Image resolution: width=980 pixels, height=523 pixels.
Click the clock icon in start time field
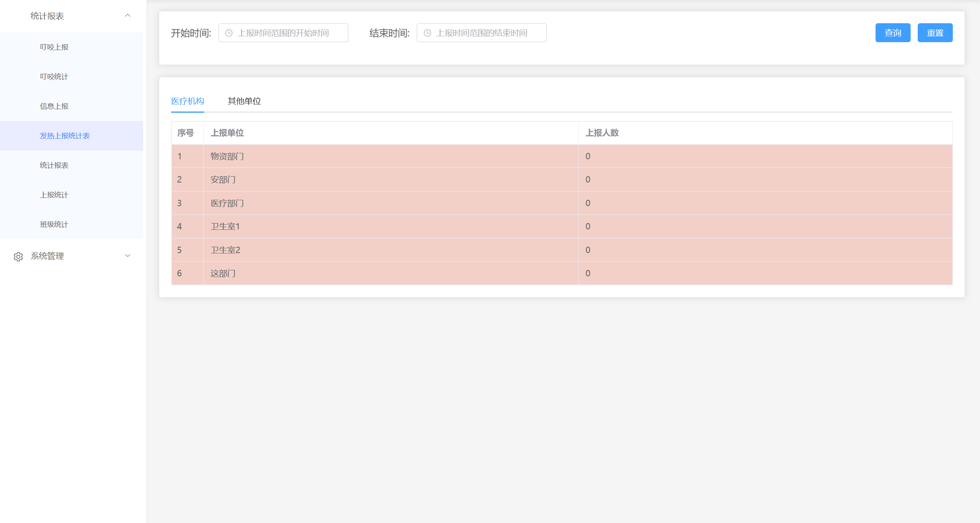229,33
